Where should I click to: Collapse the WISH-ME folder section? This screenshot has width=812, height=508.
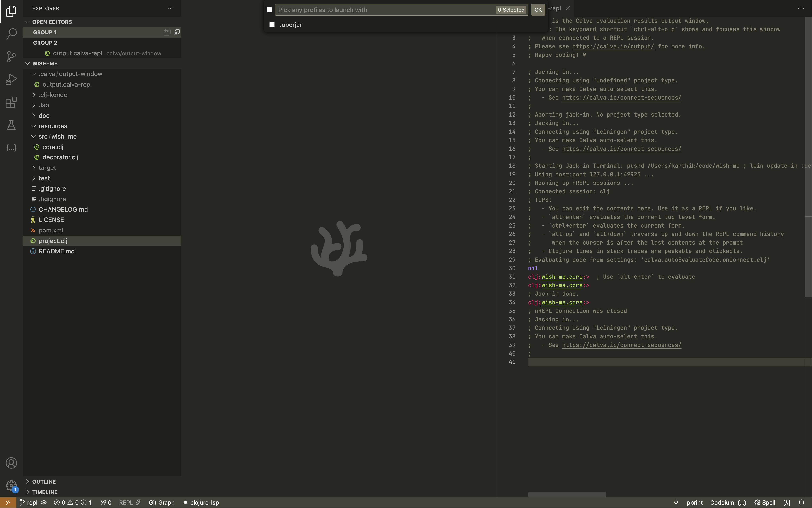tap(27, 63)
